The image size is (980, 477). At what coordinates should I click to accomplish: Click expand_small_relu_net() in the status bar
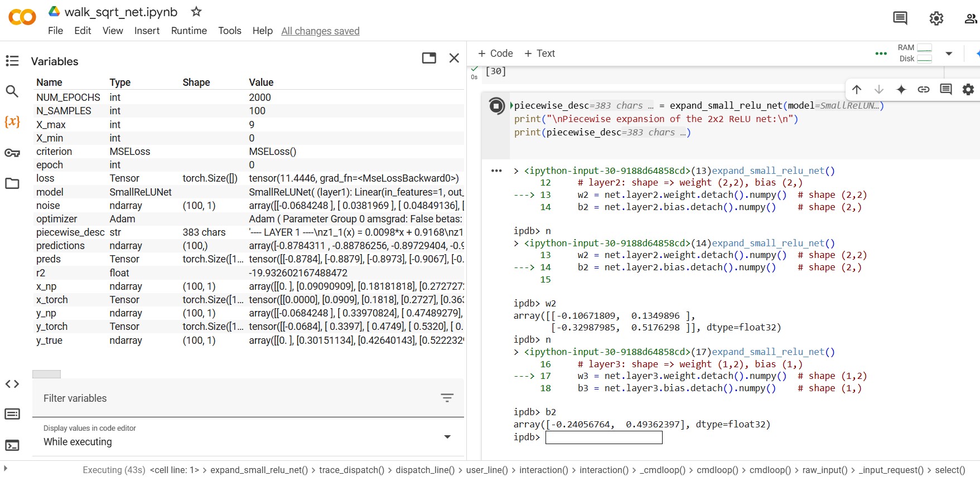(x=259, y=470)
